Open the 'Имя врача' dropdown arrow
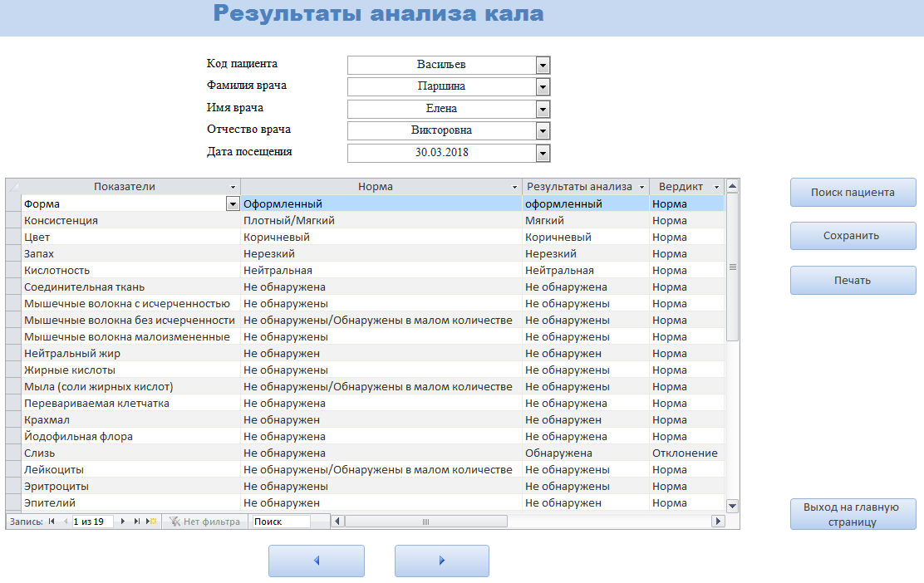Screen dimensions: 924x583 pyautogui.click(x=543, y=109)
